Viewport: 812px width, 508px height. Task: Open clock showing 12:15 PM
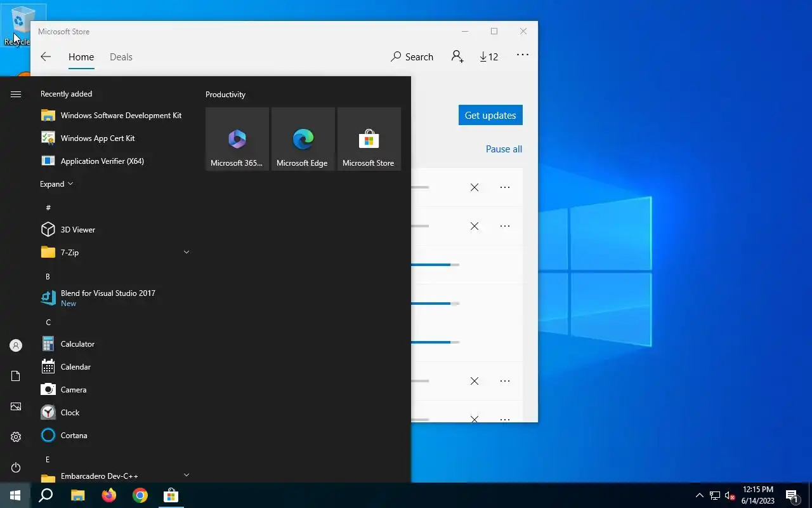(758, 495)
